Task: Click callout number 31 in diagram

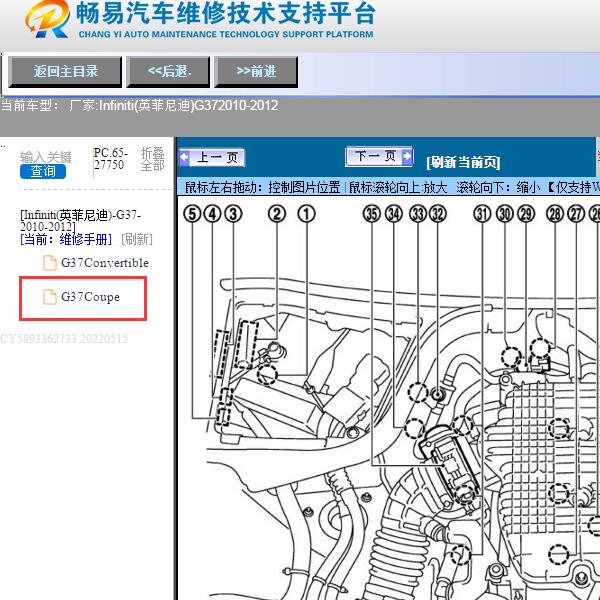Action: (x=482, y=214)
